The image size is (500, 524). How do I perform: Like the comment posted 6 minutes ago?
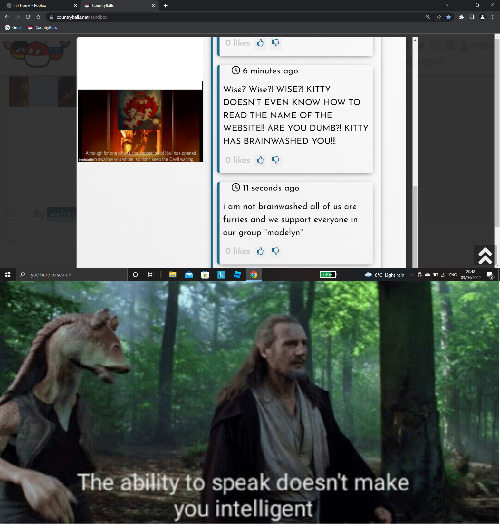pyautogui.click(x=260, y=160)
